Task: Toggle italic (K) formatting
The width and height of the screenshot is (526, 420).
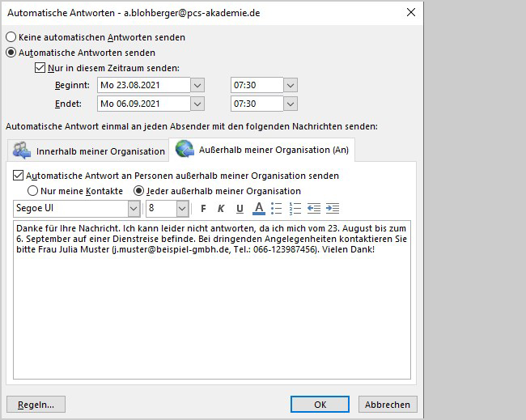Action: 221,208
